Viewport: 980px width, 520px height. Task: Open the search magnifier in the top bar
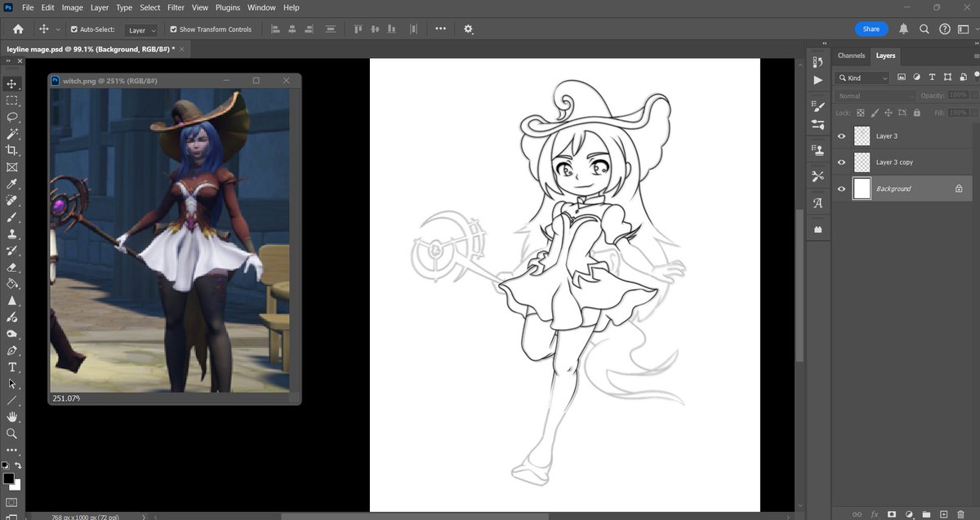(924, 29)
